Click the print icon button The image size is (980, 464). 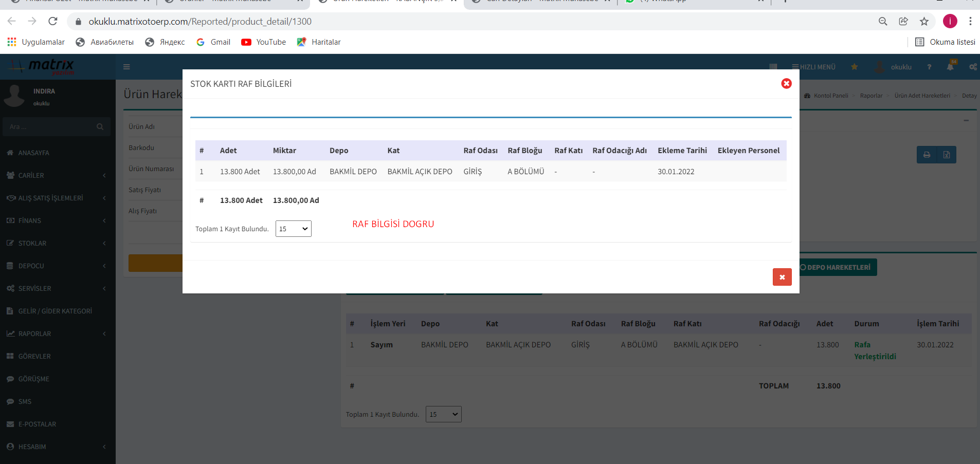[927, 155]
